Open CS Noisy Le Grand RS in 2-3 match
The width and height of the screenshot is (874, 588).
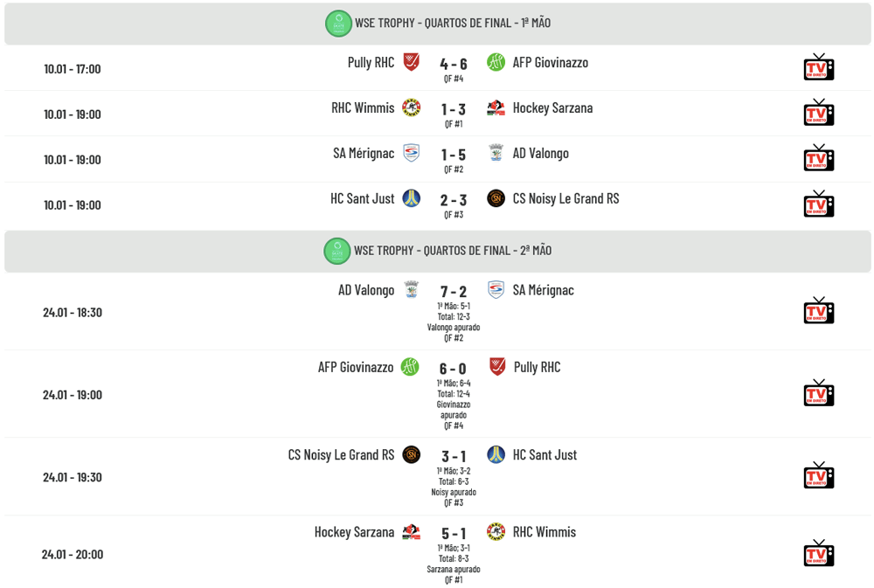point(565,198)
